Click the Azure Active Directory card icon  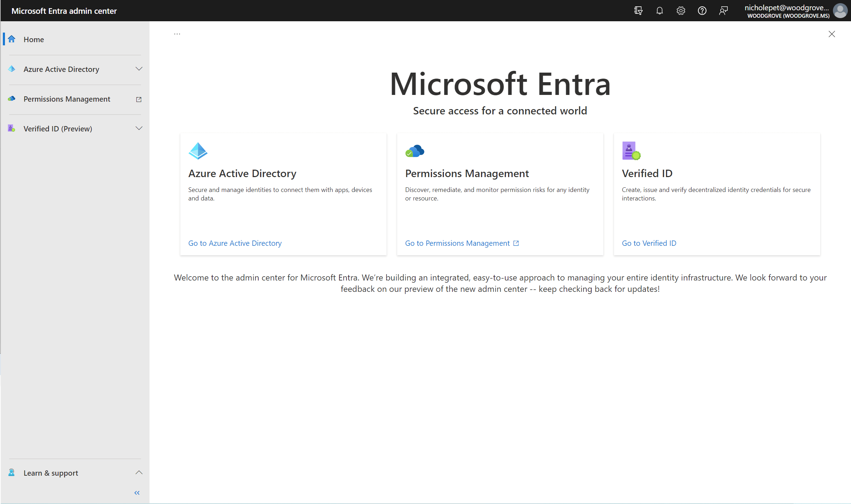coord(198,151)
